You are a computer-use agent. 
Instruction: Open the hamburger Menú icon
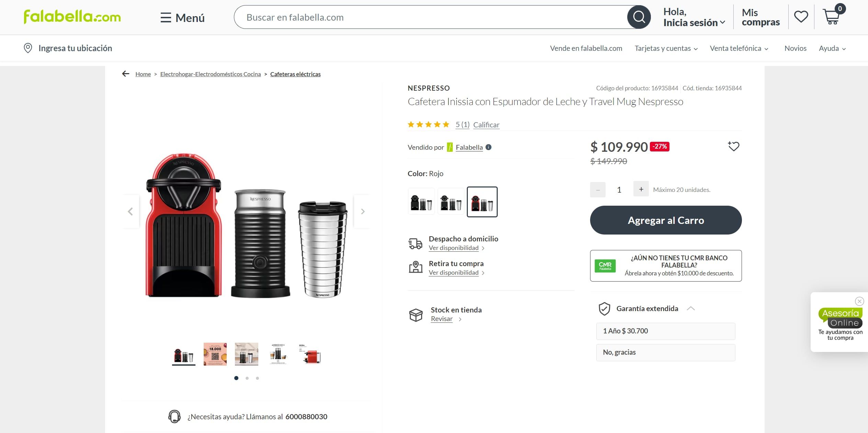(x=166, y=18)
